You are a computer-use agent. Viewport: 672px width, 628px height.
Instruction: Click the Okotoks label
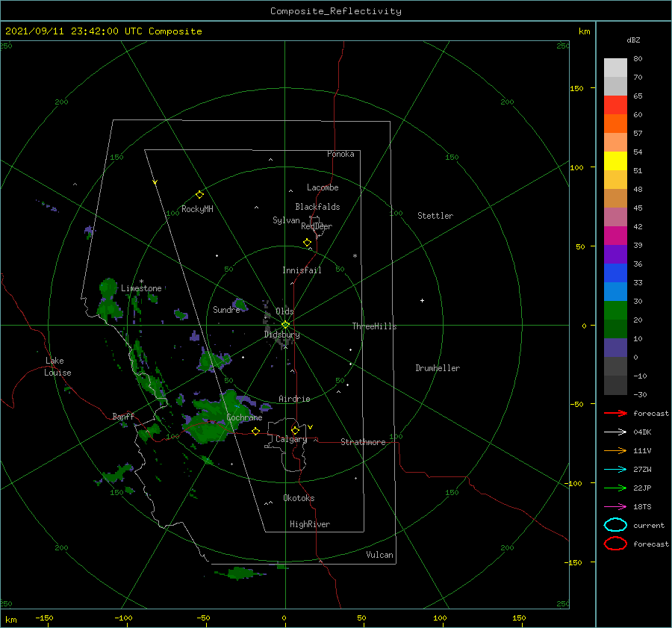pyautogui.click(x=299, y=498)
